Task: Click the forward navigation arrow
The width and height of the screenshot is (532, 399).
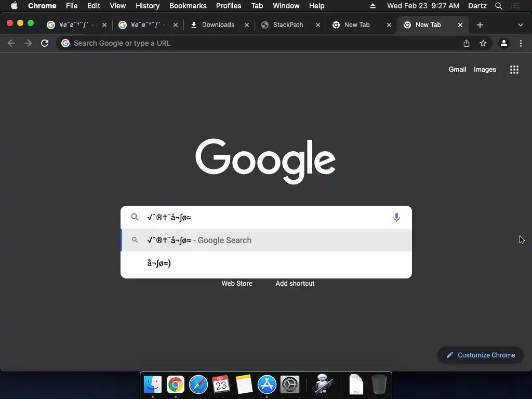Action: point(28,43)
